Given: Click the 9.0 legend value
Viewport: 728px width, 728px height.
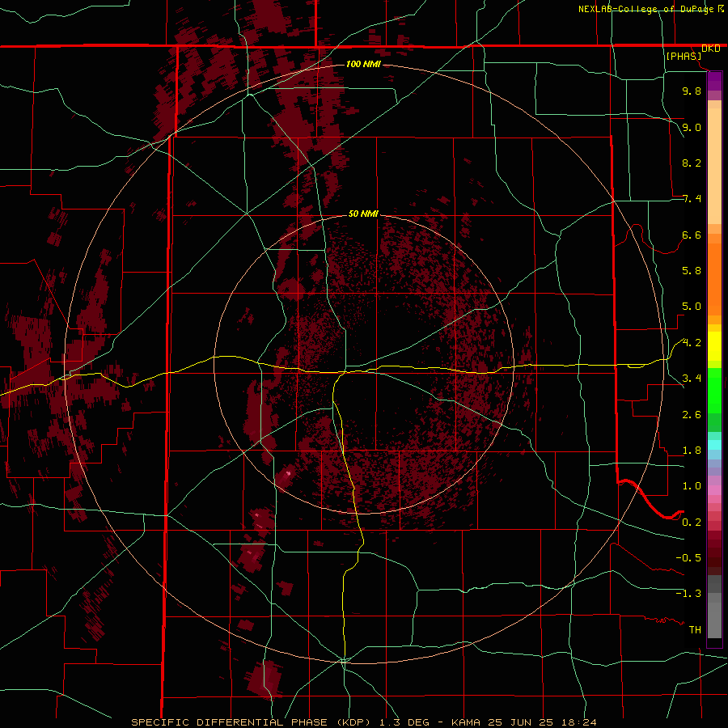Looking at the screenshot, I should (692, 128).
